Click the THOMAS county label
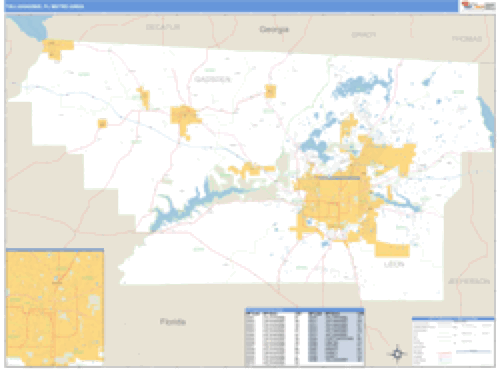The image size is (500, 376). coord(467,39)
